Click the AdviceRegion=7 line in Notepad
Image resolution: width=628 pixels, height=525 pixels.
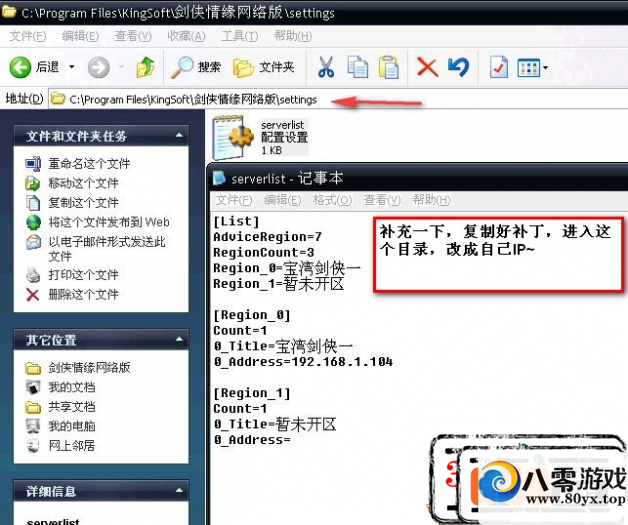pyautogui.click(x=268, y=237)
